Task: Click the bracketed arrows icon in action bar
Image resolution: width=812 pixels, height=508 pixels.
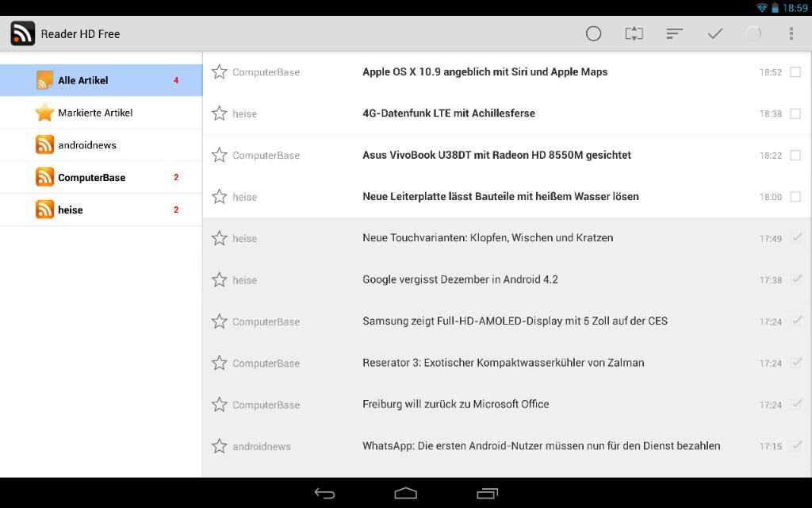Action: pos(634,33)
